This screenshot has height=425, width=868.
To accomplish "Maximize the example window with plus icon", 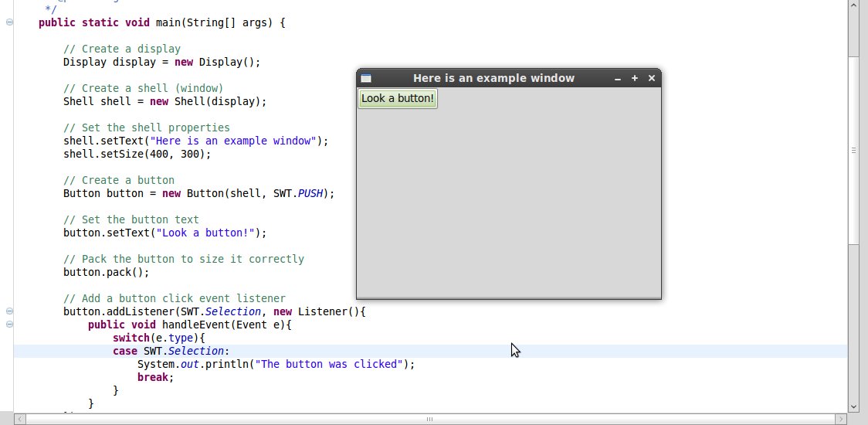I will (x=635, y=78).
